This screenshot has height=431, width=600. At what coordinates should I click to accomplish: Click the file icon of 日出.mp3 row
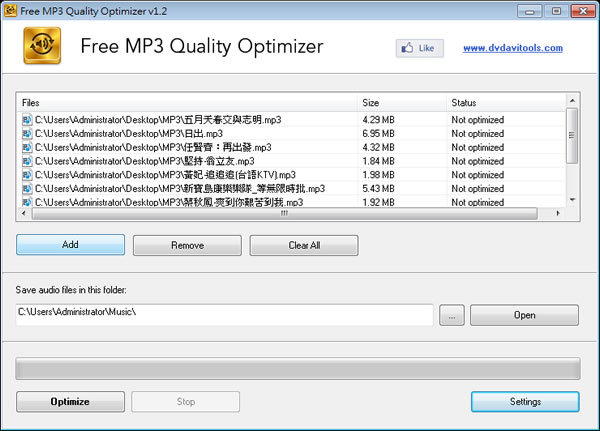(x=27, y=134)
